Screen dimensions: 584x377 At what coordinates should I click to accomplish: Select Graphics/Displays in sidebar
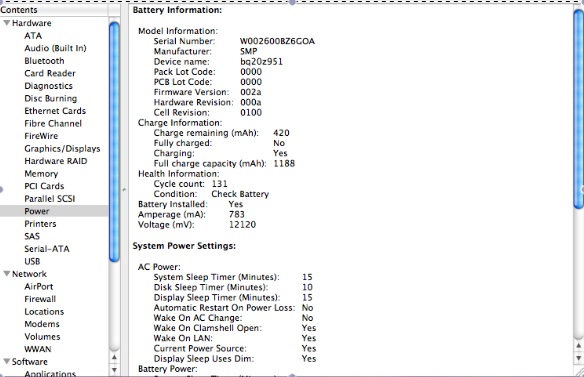[62, 149]
